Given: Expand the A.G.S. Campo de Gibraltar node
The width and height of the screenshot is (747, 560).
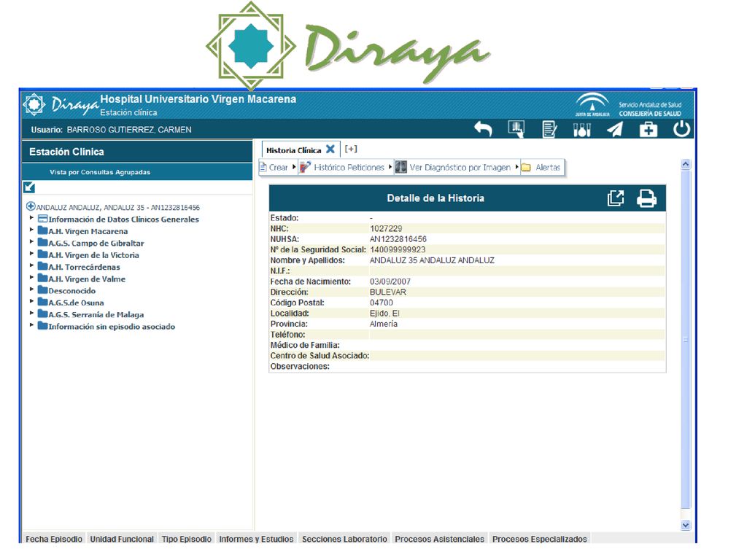Looking at the screenshot, I should (31, 241).
